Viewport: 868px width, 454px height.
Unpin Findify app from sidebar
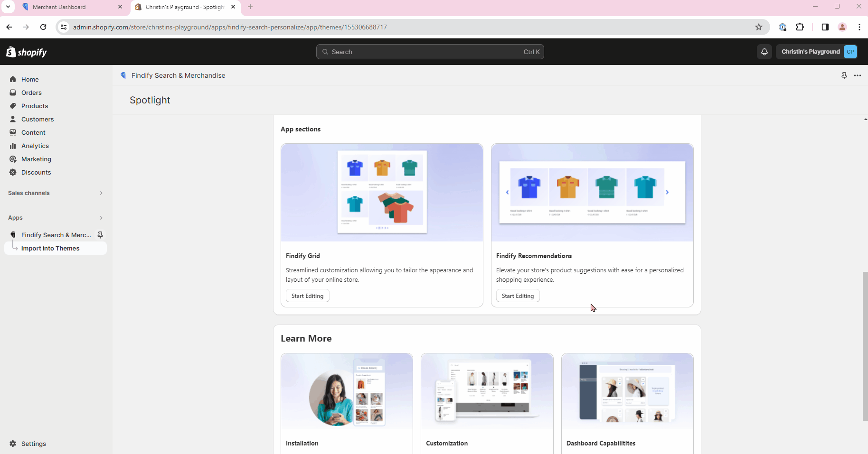coord(100,235)
